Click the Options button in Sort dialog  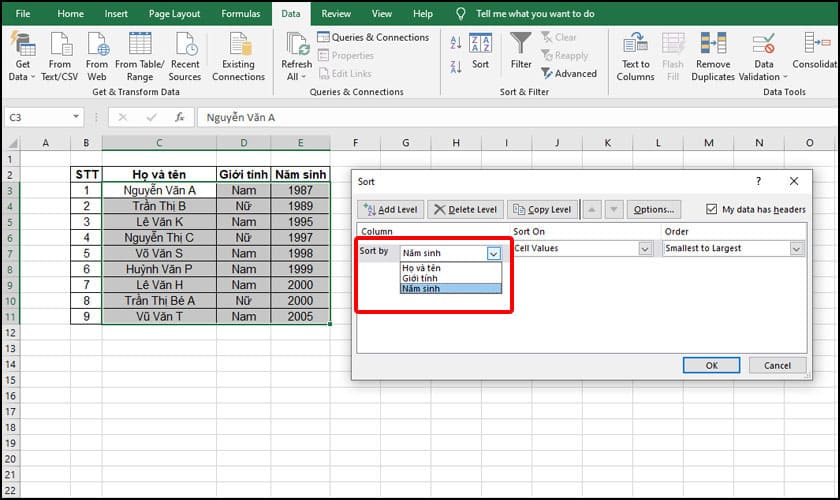coord(654,209)
